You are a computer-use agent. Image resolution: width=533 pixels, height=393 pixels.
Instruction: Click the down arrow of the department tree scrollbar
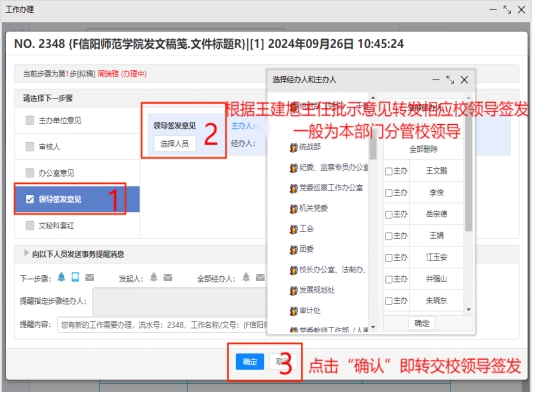(373, 327)
